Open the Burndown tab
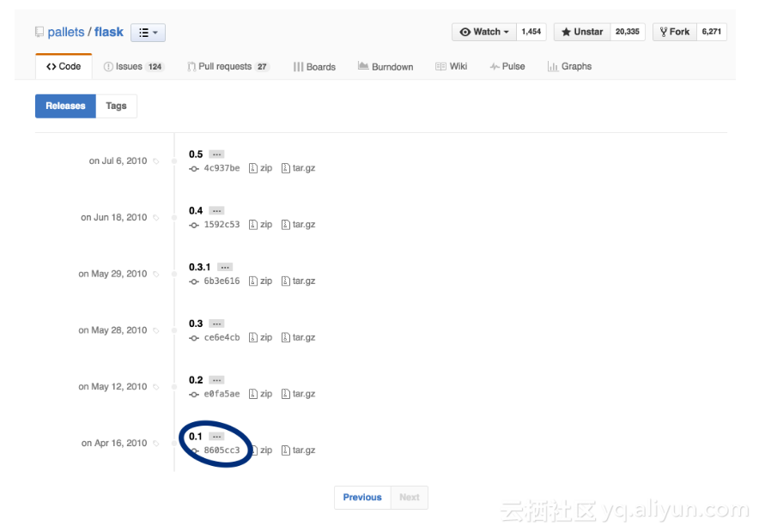This screenshot has width=759, height=532. (386, 67)
